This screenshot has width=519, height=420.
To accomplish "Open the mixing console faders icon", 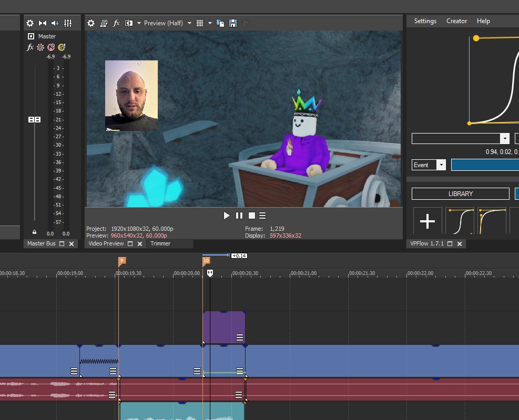I will tap(68, 23).
